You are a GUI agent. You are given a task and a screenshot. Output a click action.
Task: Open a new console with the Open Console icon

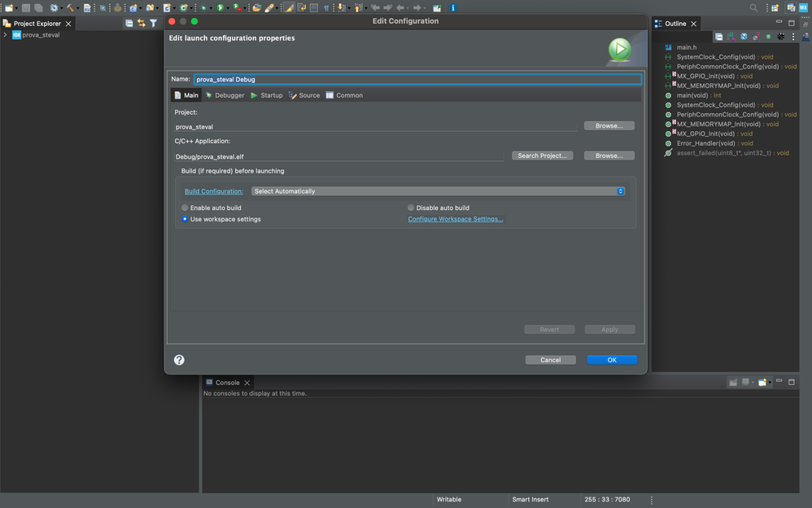(762, 382)
